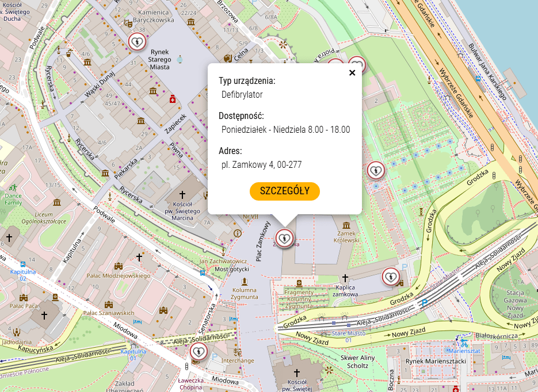Viewport: 538px width, 392px height.
Task: Select the cross icon above Kaplica zamkowa
Action: pyautogui.click(x=345, y=278)
